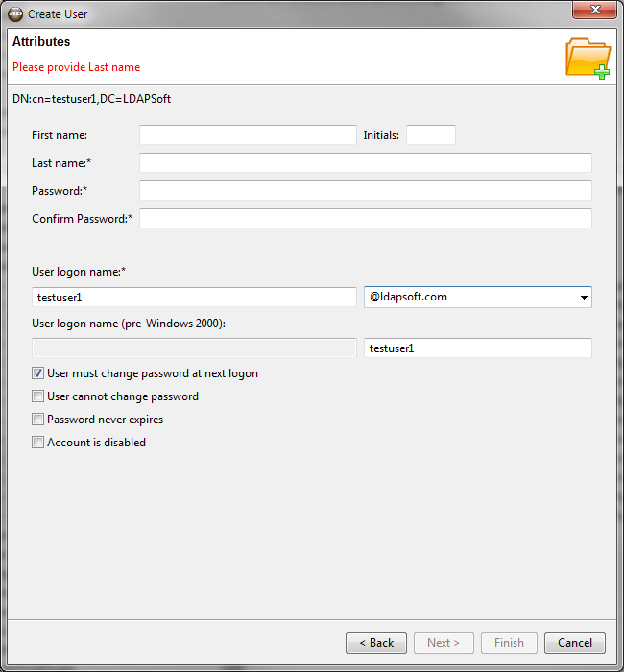Check Password never expires option
624x672 pixels.
37,420
